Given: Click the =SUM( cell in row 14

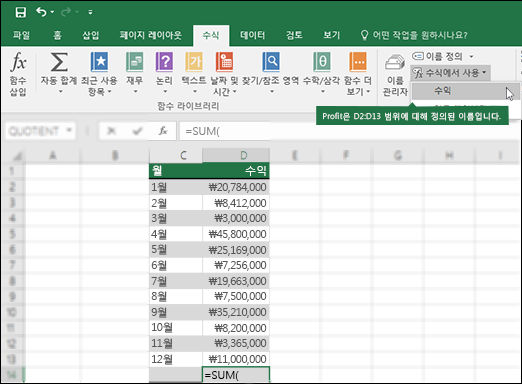Looking at the screenshot, I should 236,375.
